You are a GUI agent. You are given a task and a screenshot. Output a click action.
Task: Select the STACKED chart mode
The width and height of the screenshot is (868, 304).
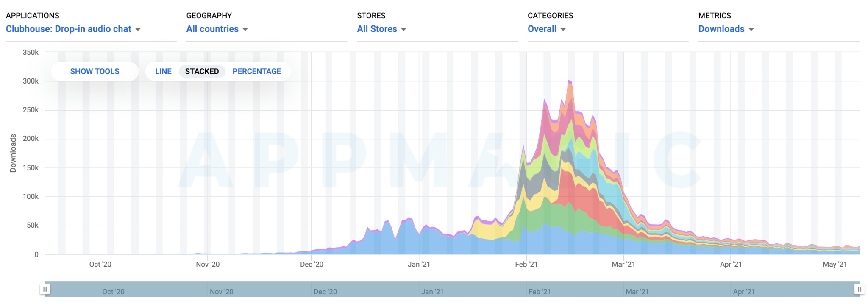[202, 71]
